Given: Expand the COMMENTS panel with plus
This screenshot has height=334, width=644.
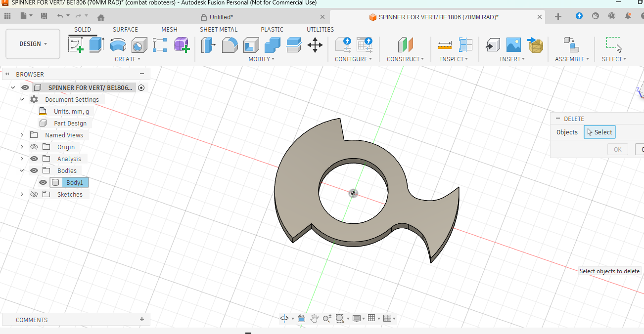Looking at the screenshot, I should [x=142, y=320].
